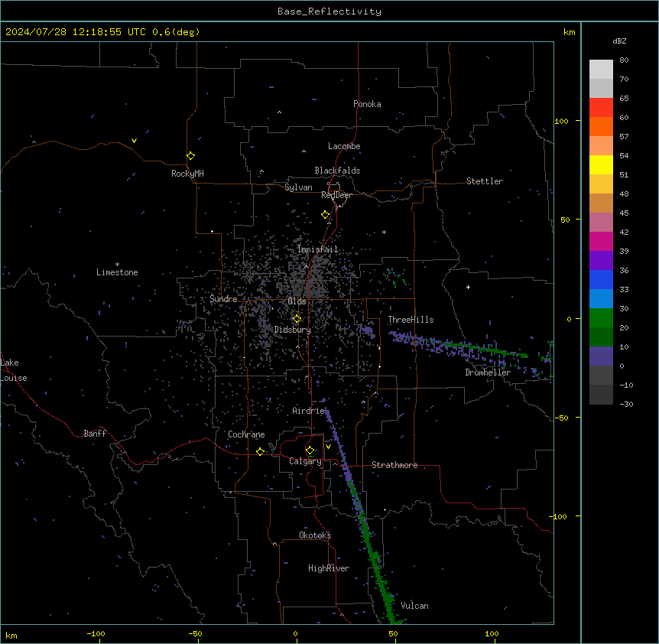Click the 100 tick label on right axis
The image size is (659, 644).
coord(561,121)
